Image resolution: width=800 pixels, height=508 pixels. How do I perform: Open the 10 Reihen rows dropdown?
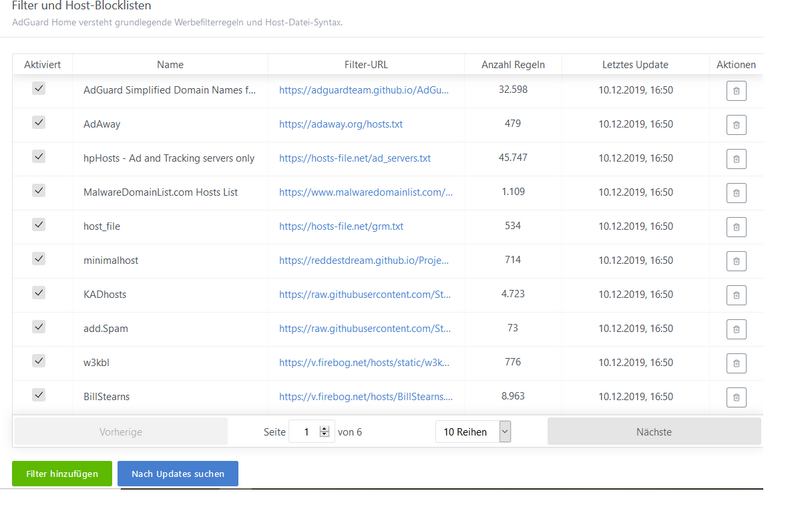click(x=474, y=432)
